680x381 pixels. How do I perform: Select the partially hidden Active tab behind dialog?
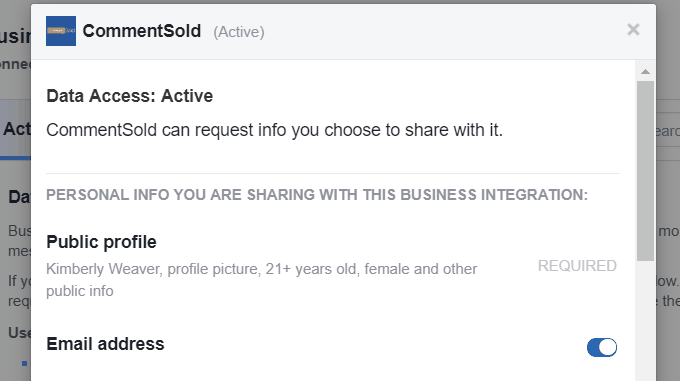[16, 129]
